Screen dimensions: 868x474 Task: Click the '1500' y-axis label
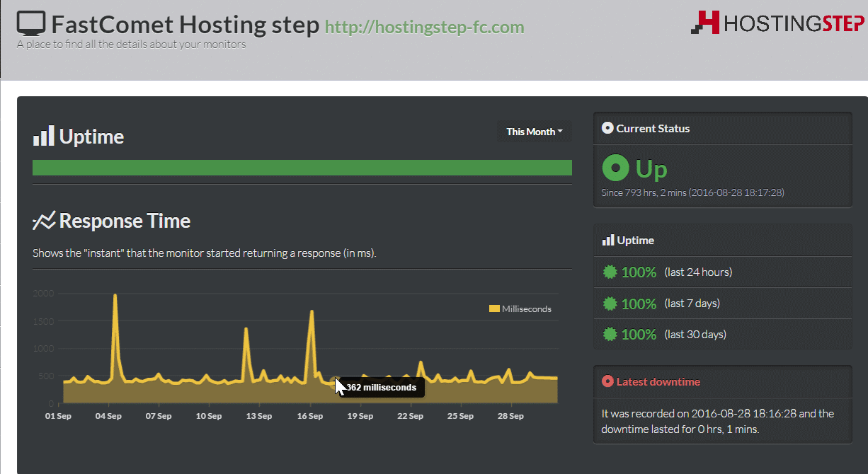[44, 320]
